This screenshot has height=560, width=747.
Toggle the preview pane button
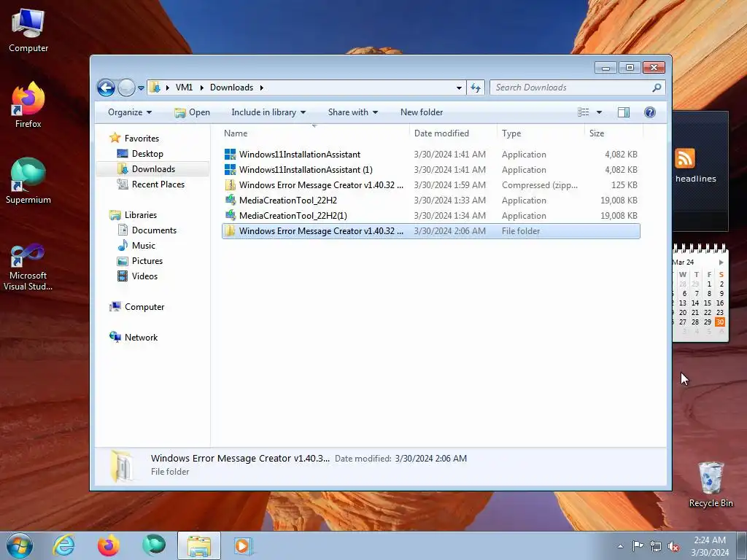coord(624,112)
